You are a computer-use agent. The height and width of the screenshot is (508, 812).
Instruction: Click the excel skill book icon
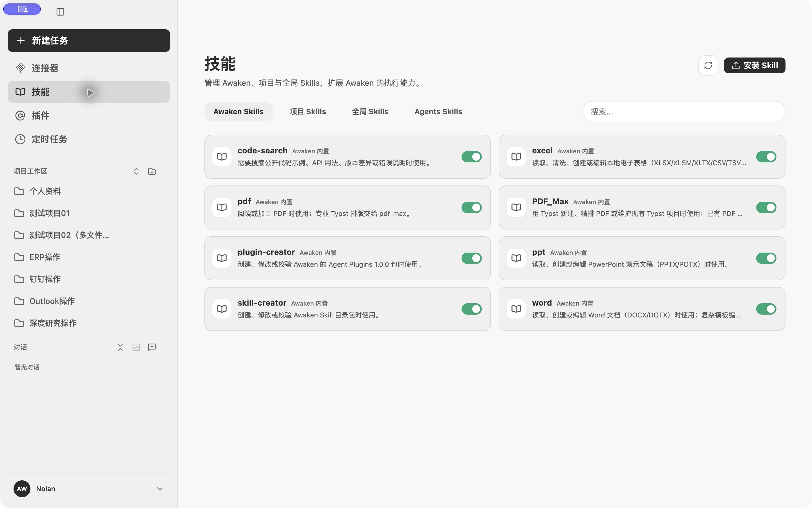[516, 156]
